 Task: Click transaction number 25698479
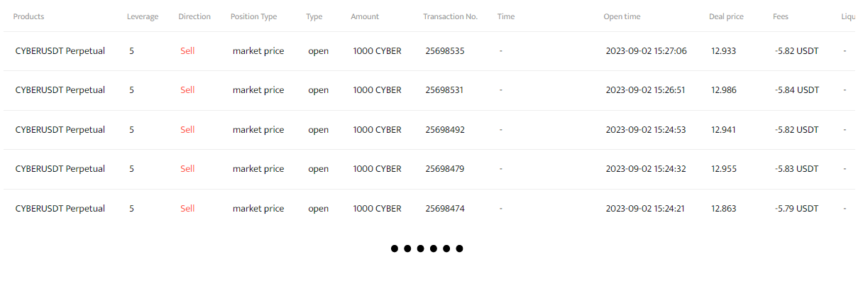coord(445,169)
